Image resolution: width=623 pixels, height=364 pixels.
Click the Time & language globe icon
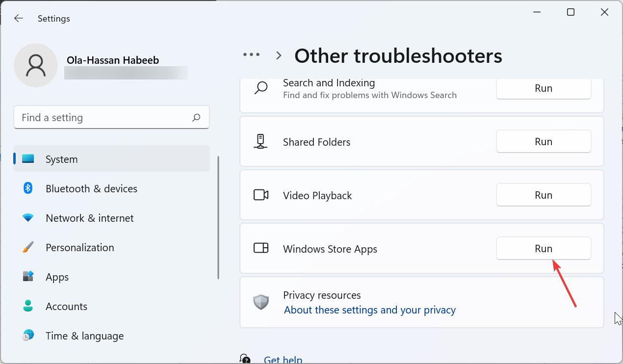(x=28, y=336)
